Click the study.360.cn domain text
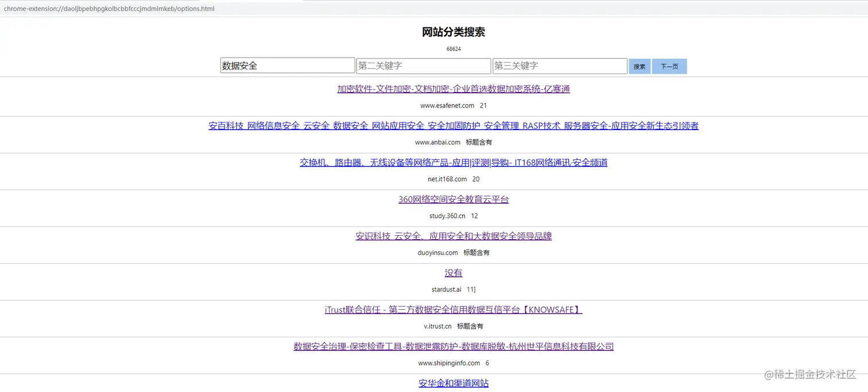 coord(447,216)
